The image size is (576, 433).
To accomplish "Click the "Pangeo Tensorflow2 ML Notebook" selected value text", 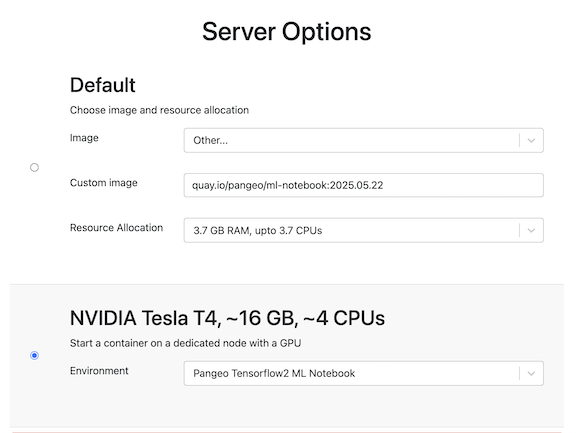I will [x=274, y=374].
